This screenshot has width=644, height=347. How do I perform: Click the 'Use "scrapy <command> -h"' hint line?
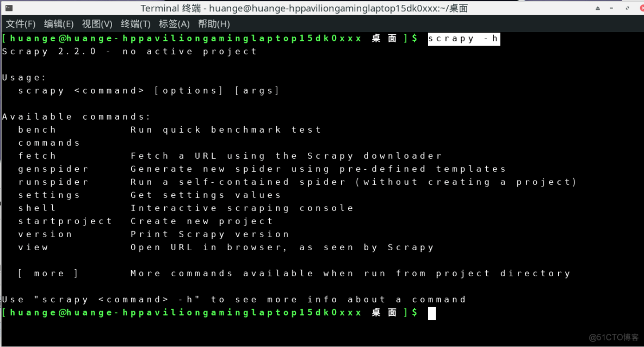tap(234, 300)
